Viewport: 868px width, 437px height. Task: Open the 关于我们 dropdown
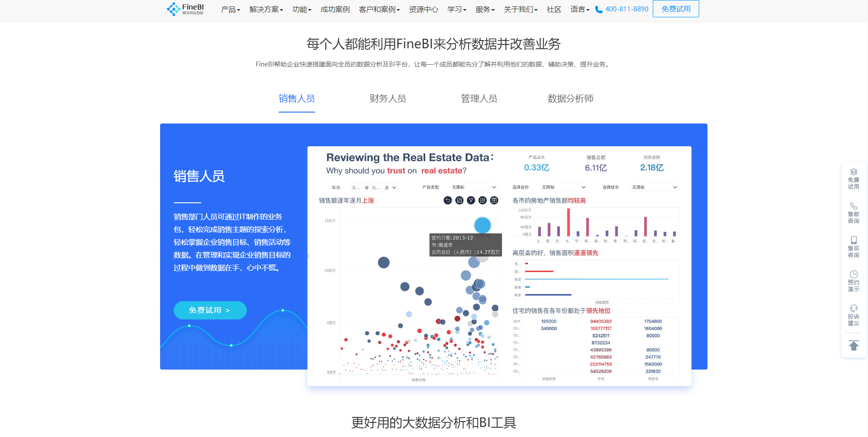coord(520,10)
